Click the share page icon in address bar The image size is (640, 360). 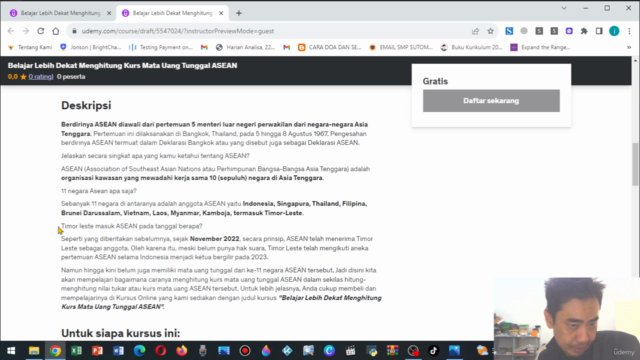pyautogui.click(x=475, y=31)
